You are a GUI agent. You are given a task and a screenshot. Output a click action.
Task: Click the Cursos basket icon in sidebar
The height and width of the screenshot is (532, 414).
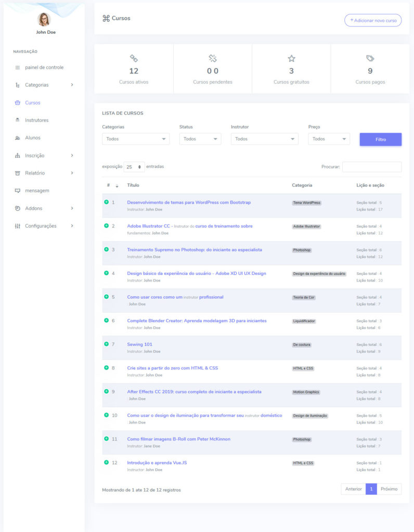tap(17, 103)
